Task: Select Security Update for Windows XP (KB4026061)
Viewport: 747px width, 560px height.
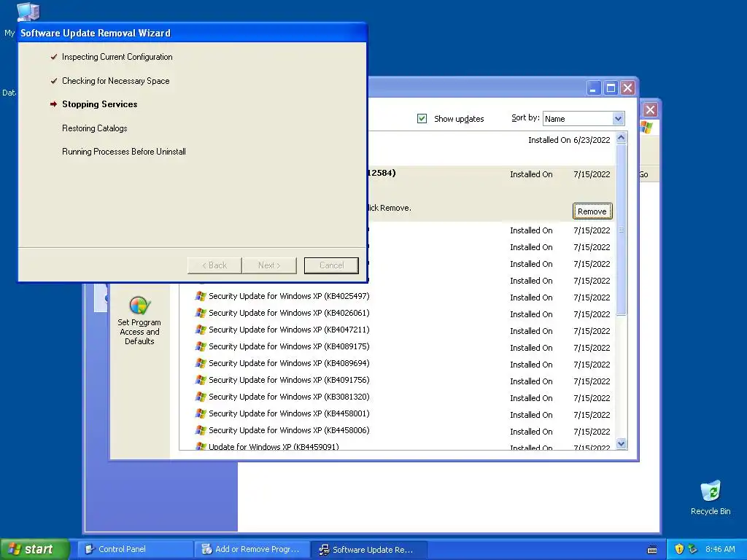Action: [x=289, y=313]
